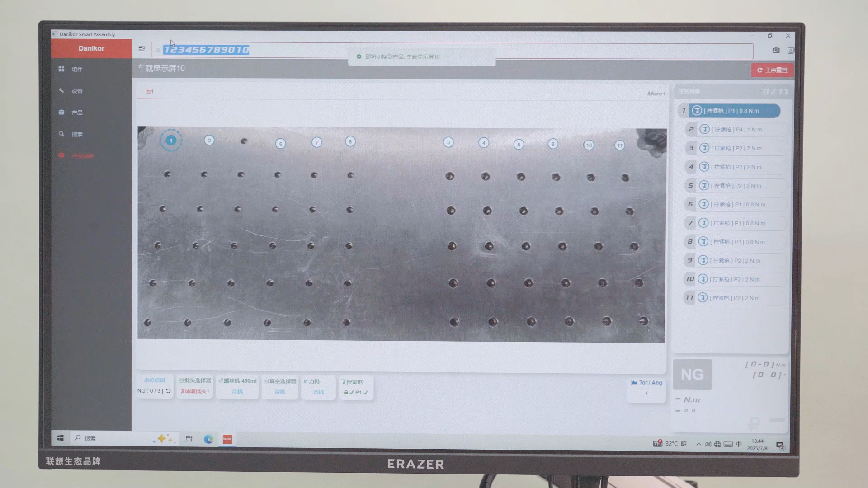
Task: Open 组件 in the sidebar
Action: point(77,69)
